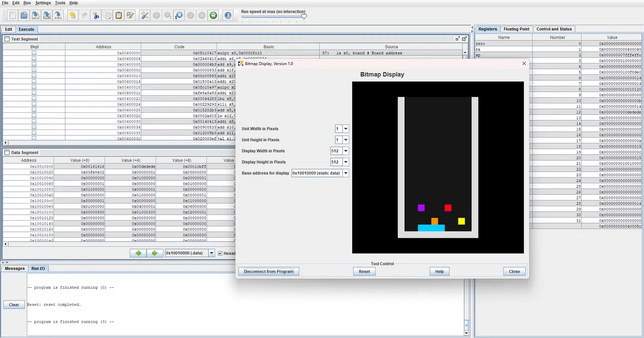This screenshot has height=338, width=644.
Task: Click the Cut scissors icon
Action: (96, 16)
